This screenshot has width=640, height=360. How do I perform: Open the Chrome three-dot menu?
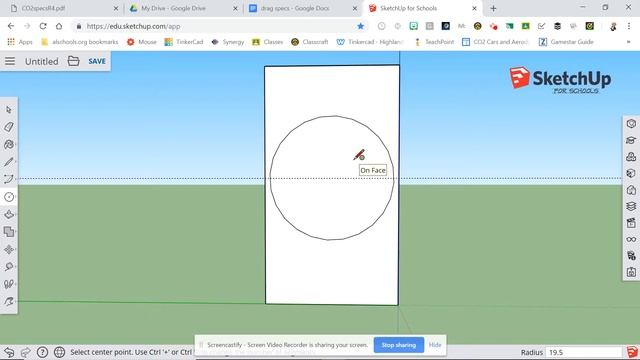(629, 26)
